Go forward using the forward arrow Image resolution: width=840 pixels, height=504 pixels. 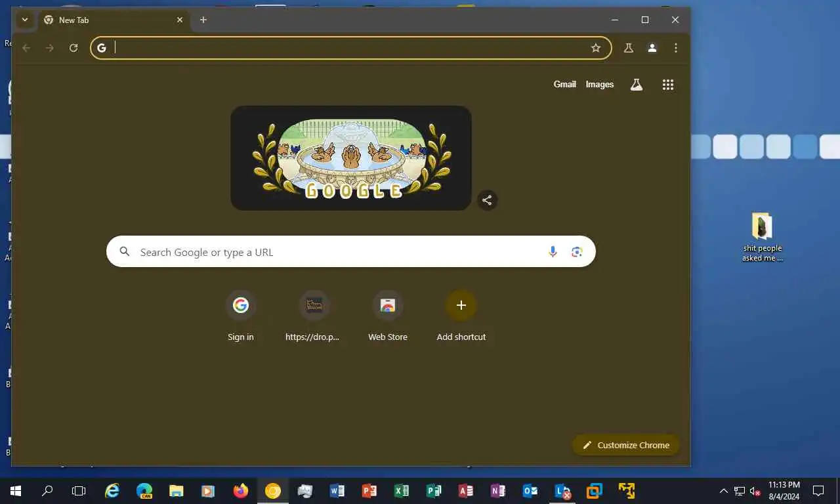point(50,48)
